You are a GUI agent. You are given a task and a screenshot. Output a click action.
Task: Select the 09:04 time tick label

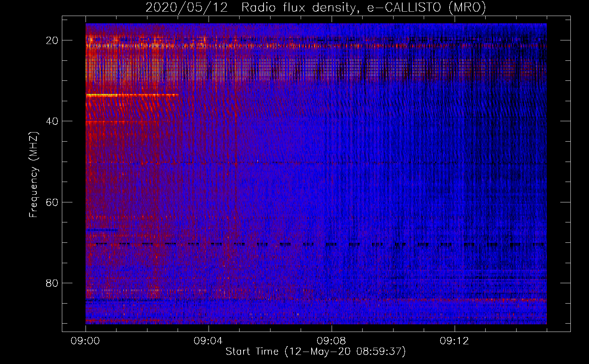tap(208, 341)
